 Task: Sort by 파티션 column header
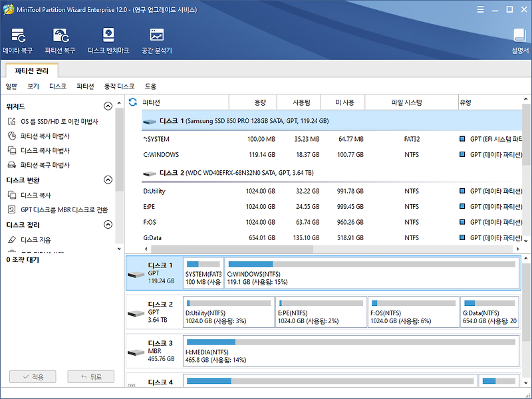click(x=185, y=102)
